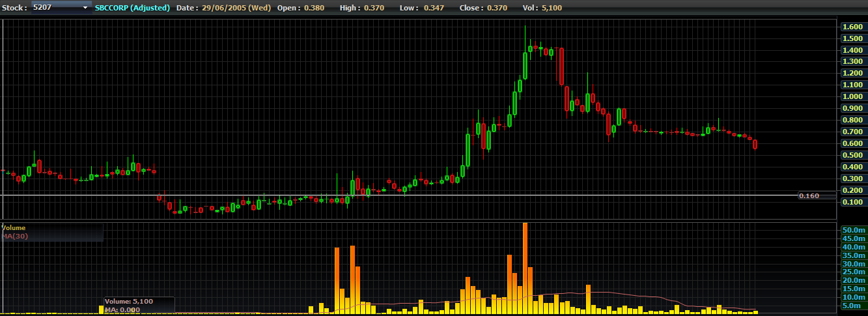The width and height of the screenshot is (868, 316).
Task: Click the Volume legend label
Action: click(x=14, y=228)
